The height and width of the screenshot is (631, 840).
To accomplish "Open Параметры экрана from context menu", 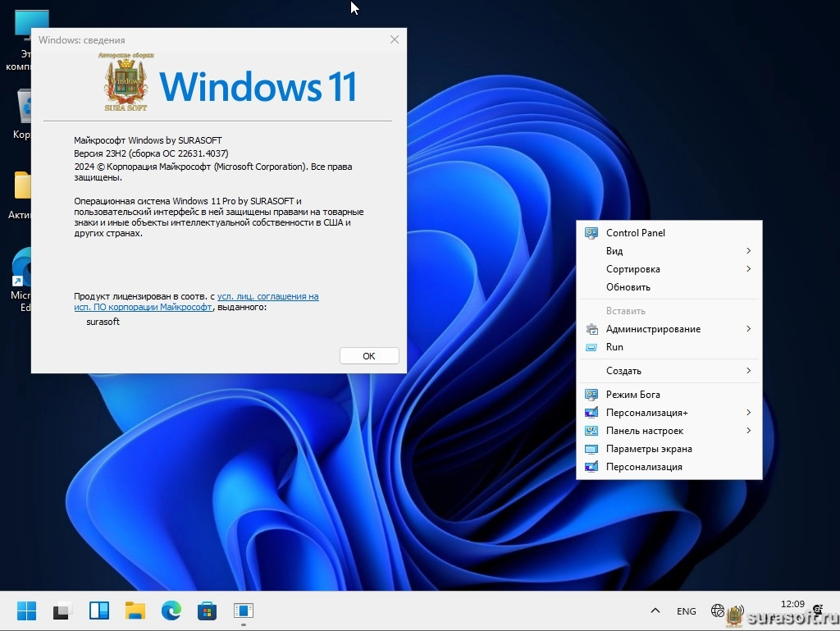I will point(649,449).
